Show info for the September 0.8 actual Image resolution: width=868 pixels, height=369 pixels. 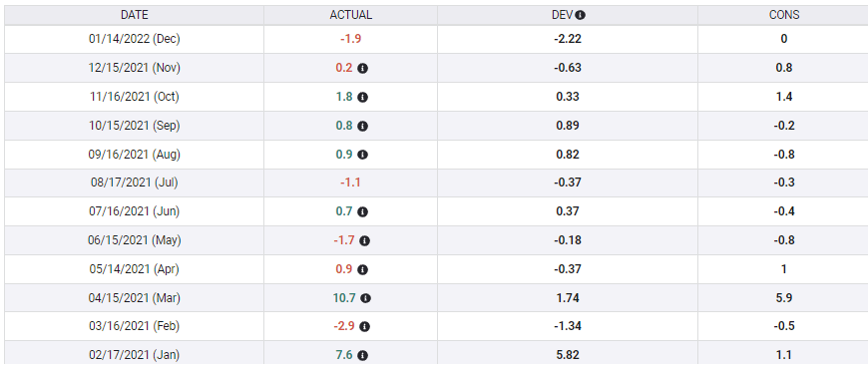tap(362, 126)
